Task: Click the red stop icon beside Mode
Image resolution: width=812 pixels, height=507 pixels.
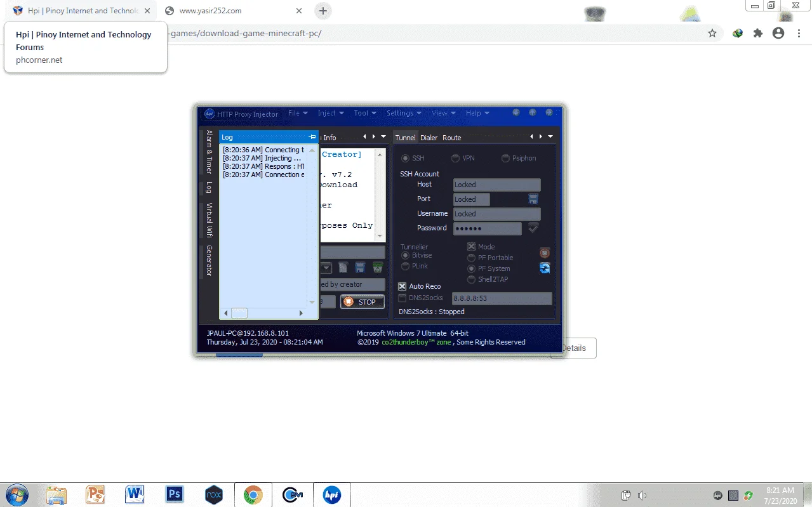Action: click(545, 253)
